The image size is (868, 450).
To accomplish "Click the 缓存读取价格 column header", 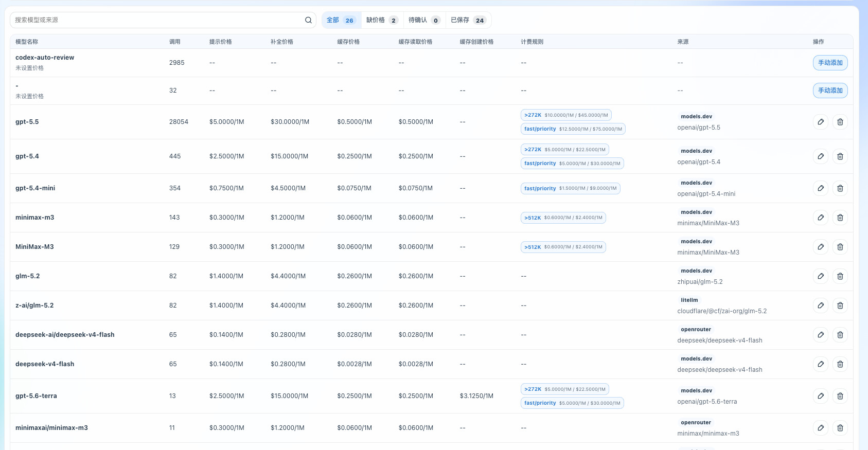I will (x=416, y=42).
